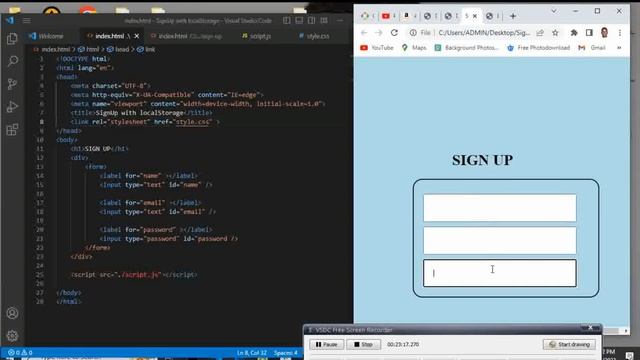Viewport: 640px width, 360px height.
Task: Reload the Chrome page
Action: pyautogui.click(x=394, y=33)
